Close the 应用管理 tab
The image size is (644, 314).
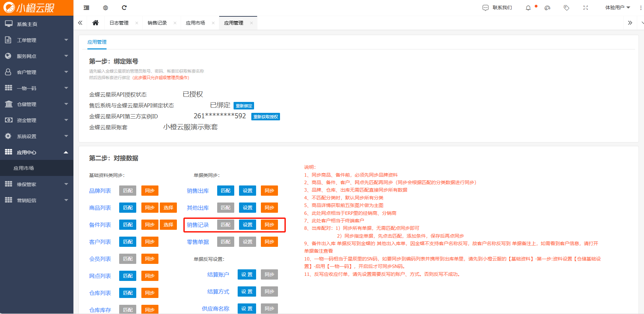pyautogui.click(x=251, y=23)
